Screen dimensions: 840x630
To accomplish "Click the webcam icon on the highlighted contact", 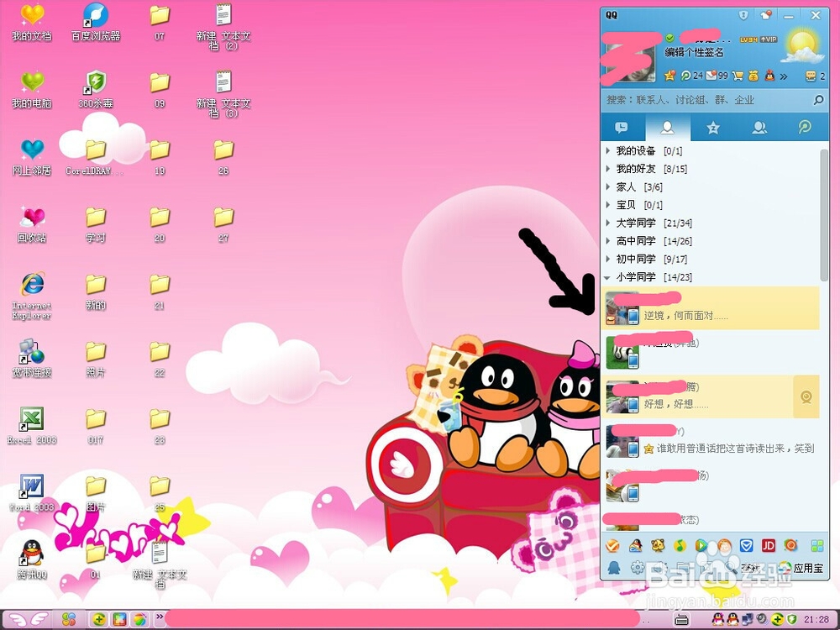I will [806, 397].
